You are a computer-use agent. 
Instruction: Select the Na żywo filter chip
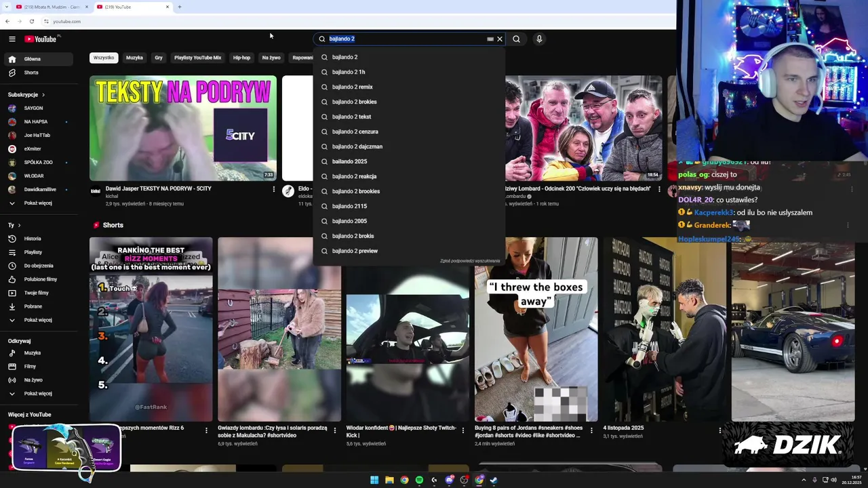(x=271, y=58)
